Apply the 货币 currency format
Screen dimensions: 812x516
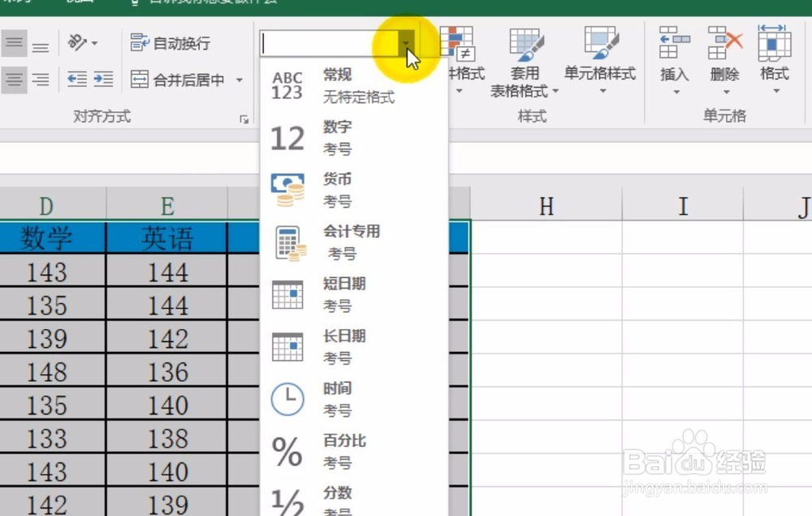(354, 190)
